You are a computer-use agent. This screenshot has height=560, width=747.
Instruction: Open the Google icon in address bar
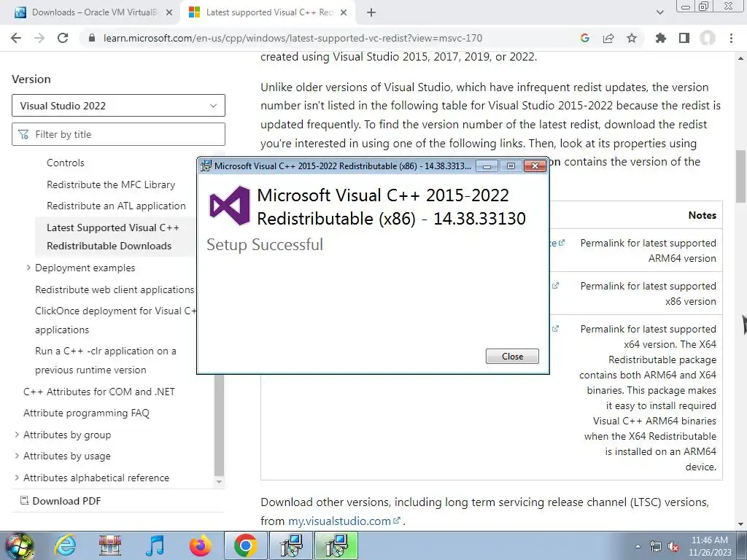pos(585,38)
